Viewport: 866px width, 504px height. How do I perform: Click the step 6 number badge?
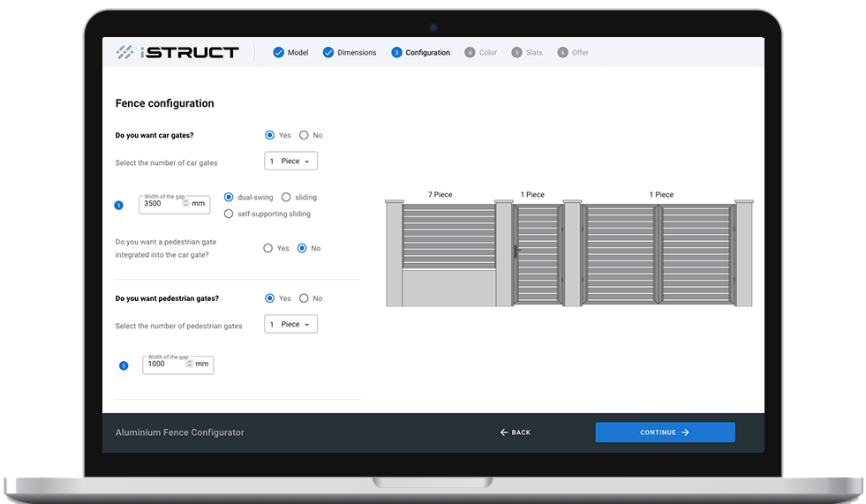pos(562,52)
